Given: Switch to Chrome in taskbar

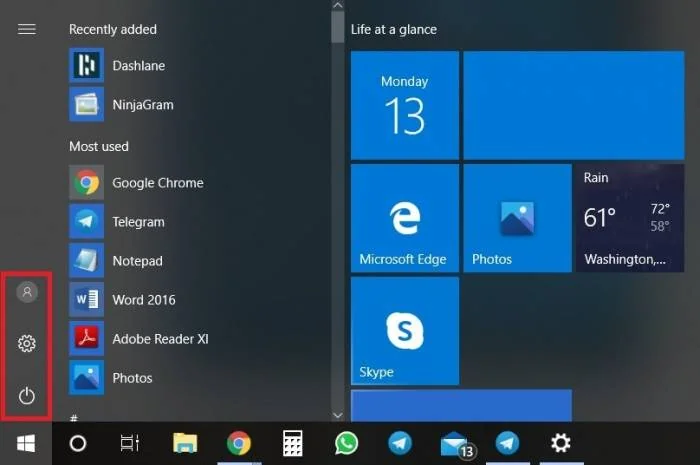Looking at the screenshot, I should tap(239, 444).
